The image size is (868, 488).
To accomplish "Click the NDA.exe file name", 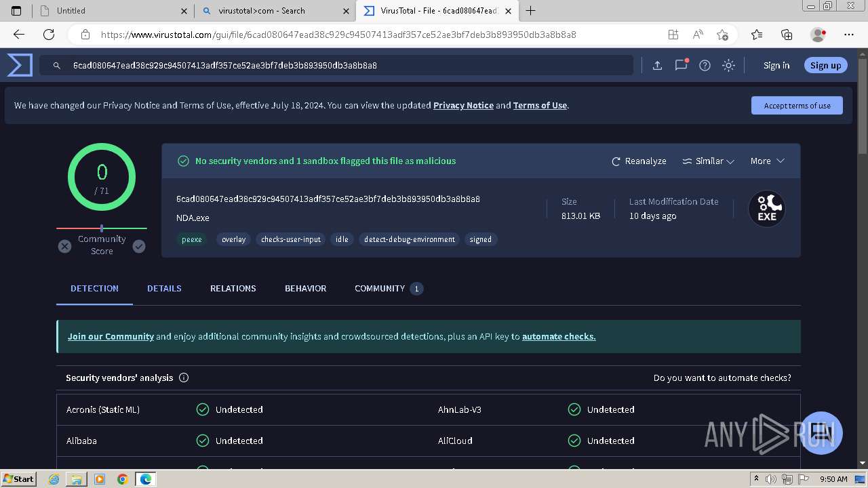I will click(x=193, y=218).
